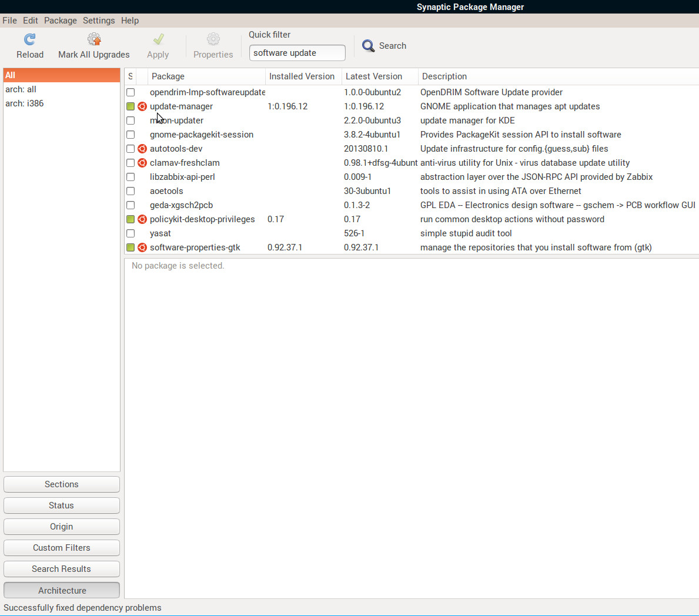699x616 pixels.
Task: Open the Settings menu
Action: [99, 21]
